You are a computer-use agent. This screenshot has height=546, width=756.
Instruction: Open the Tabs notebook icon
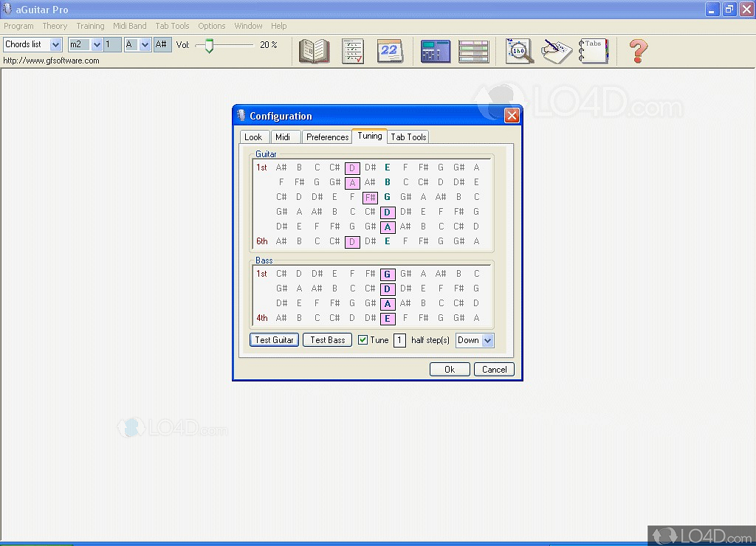click(594, 51)
